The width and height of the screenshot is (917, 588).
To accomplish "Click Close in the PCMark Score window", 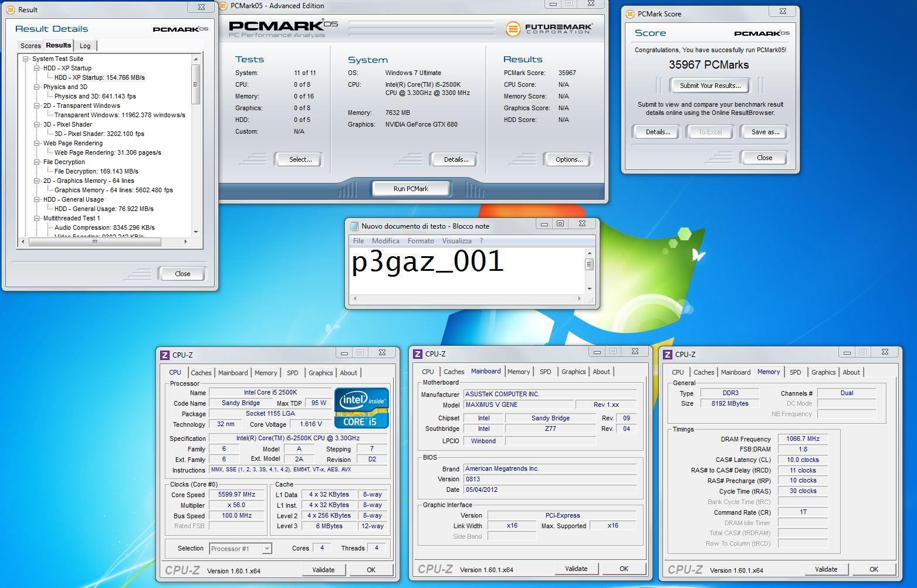I will click(764, 158).
